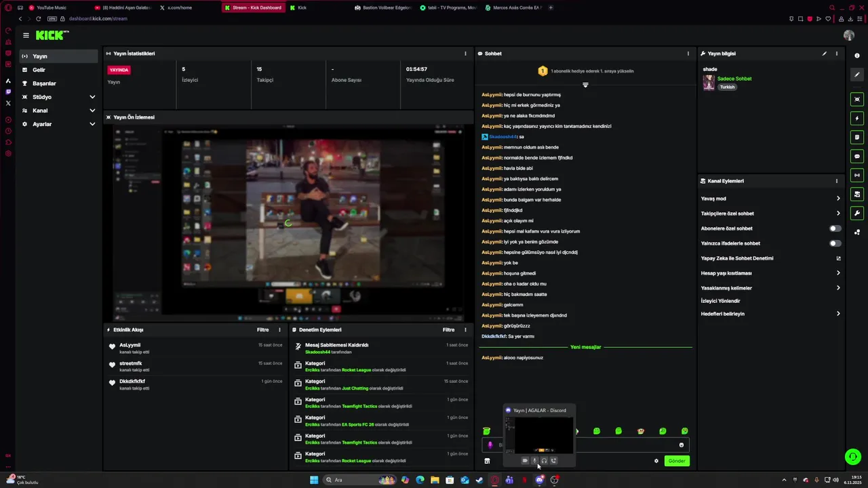This screenshot has width=868, height=488.
Task: Open the hamburger menu beside Kick logo
Action: pos(26,35)
